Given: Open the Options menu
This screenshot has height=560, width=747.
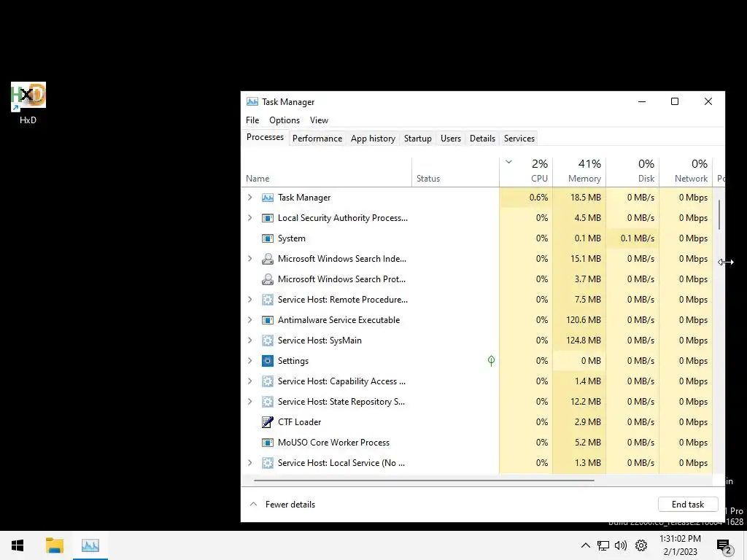Looking at the screenshot, I should click(285, 120).
